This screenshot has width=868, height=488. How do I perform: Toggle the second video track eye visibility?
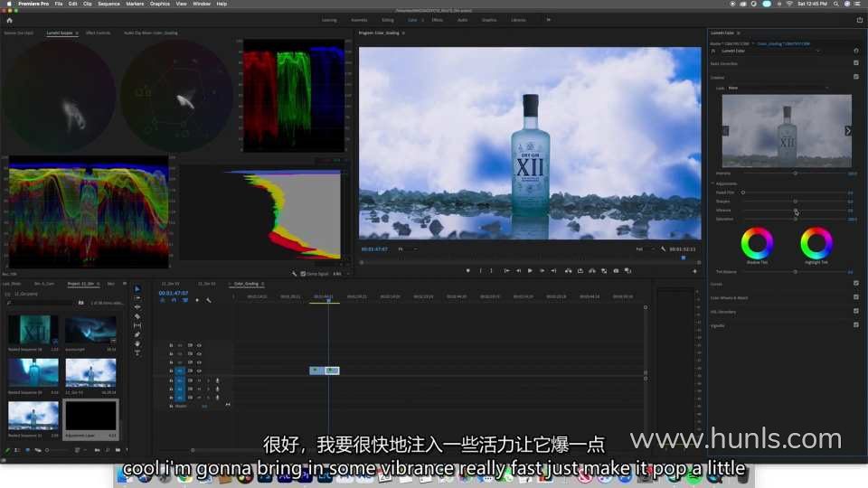[x=199, y=353]
